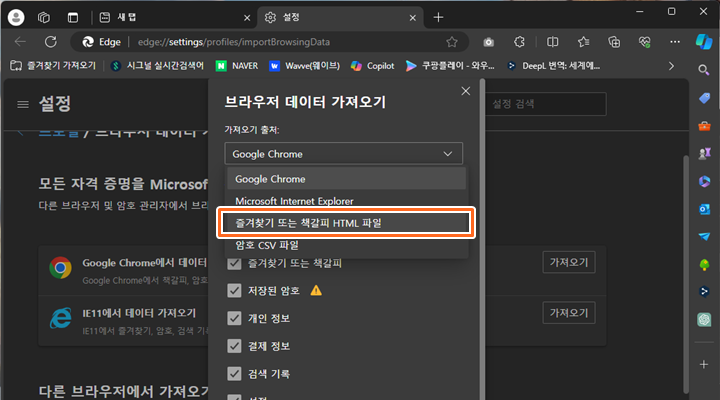Toggle the 즐겨찾기 또는 책갈피 checkbox
Screen dimensions: 720x400
click(x=234, y=263)
